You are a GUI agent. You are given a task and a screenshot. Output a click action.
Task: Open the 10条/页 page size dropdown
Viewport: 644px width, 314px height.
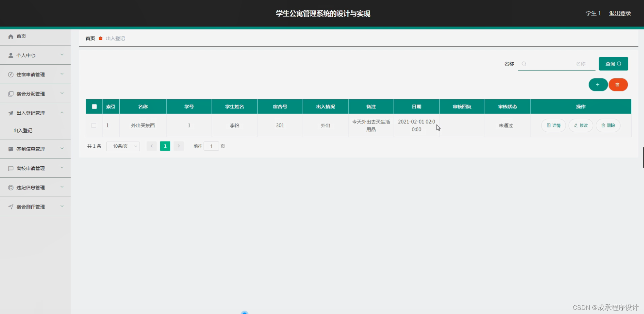coord(123,146)
